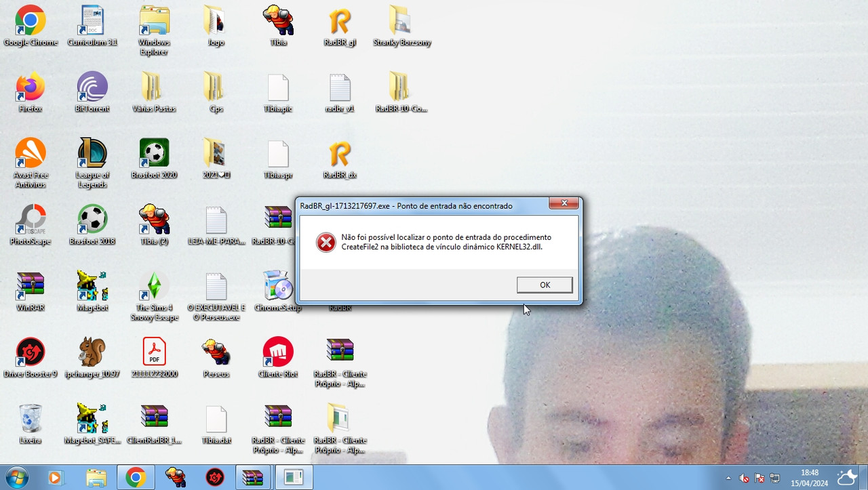Select the Tibia.pic file
Image resolution: width=868 pixels, height=490 pixels.
click(278, 93)
